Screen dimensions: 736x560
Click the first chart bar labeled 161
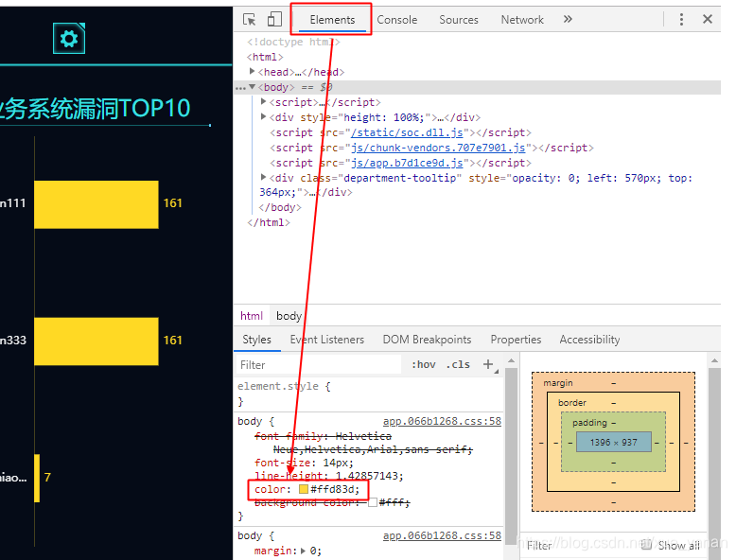tap(96, 204)
